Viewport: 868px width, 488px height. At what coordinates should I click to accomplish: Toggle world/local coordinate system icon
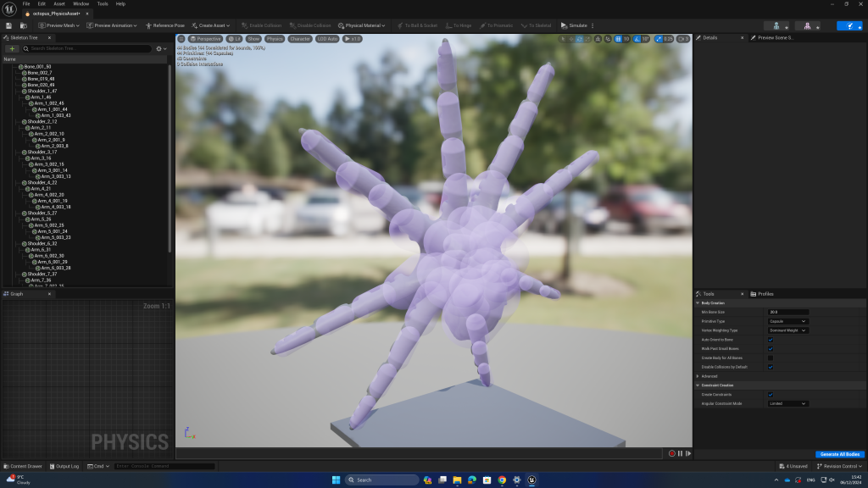(598, 39)
